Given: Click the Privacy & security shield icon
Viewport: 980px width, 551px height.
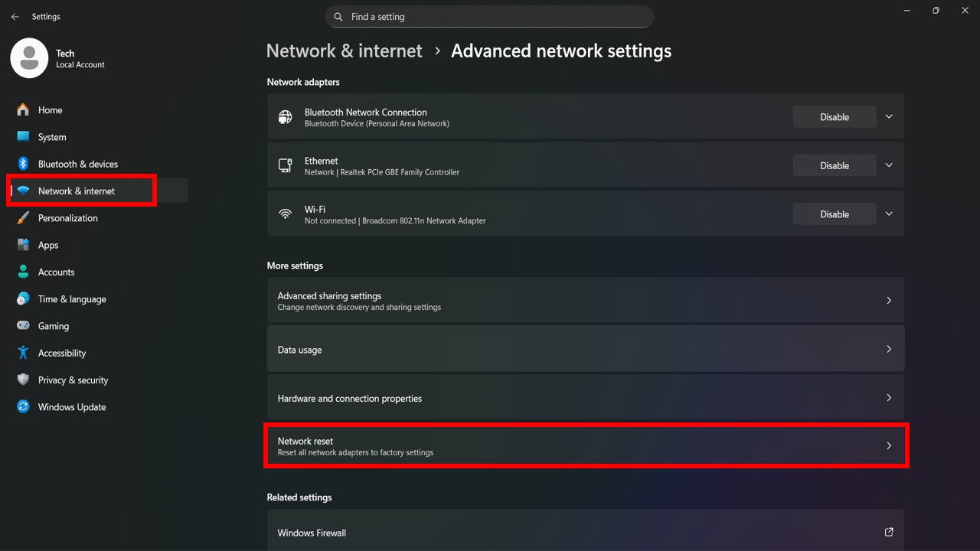Looking at the screenshot, I should click(x=23, y=380).
